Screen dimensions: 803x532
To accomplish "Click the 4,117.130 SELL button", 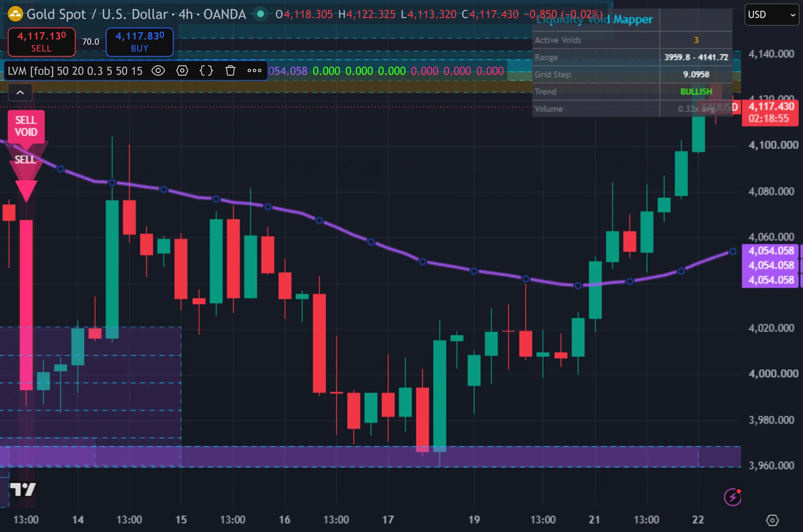I will 42,42.
